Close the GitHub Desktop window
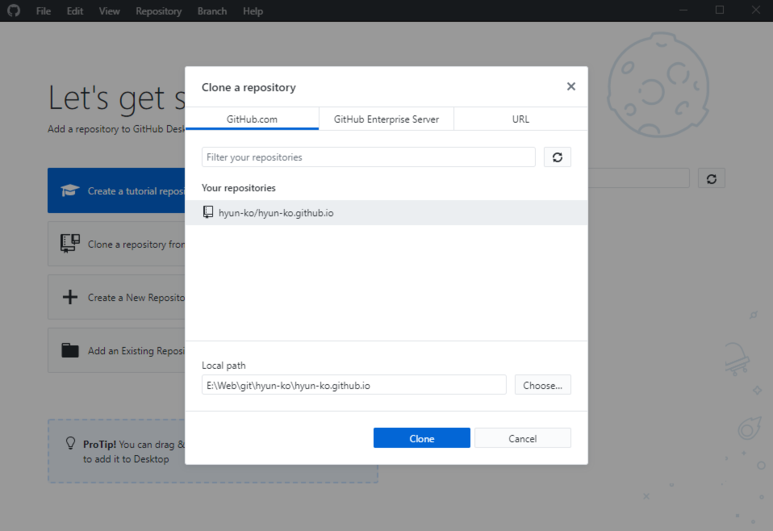773x531 pixels. [x=756, y=10]
